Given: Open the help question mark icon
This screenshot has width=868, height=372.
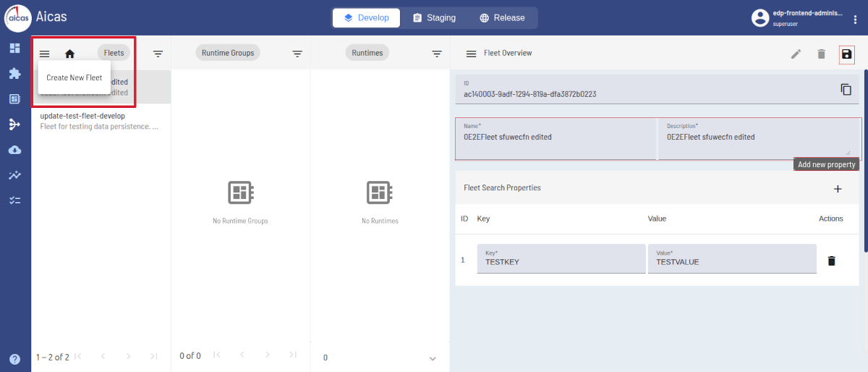Looking at the screenshot, I should (x=14, y=359).
